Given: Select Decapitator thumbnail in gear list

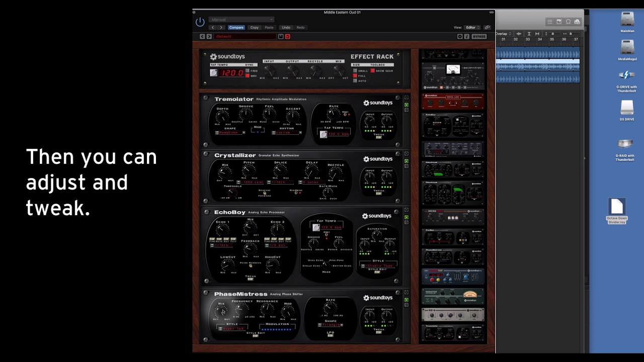Looking at the screenshot, I should [453, 76].
